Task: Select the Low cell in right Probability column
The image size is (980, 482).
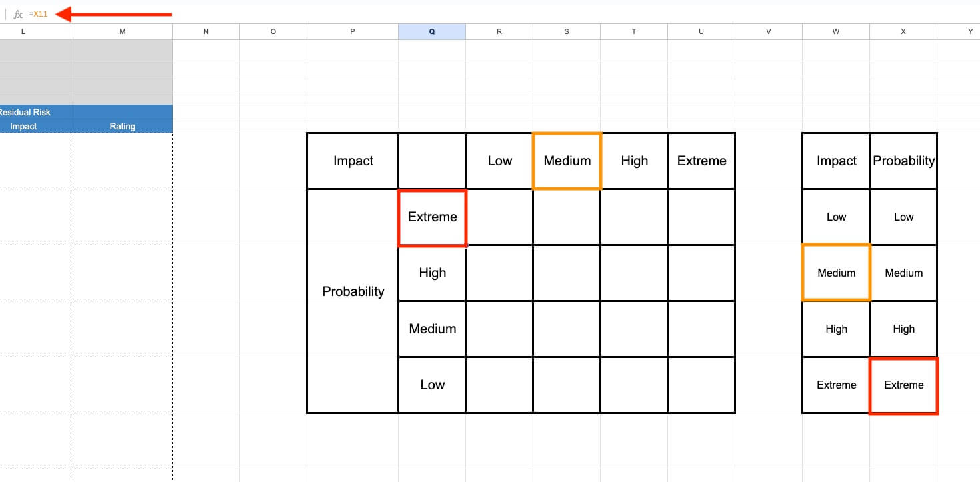Action: 903,217
